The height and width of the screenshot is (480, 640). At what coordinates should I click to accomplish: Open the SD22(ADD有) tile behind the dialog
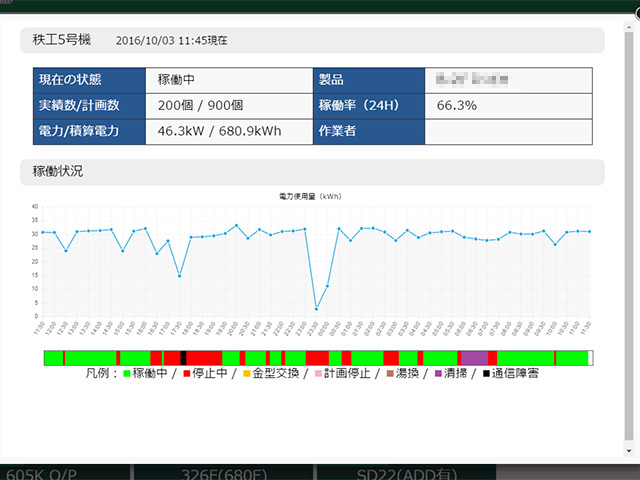tap(404, 472)
